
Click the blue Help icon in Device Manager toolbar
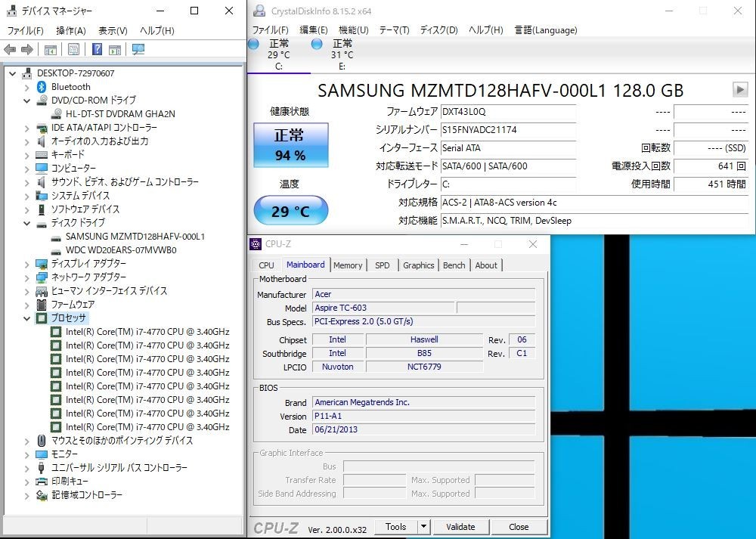97,49
